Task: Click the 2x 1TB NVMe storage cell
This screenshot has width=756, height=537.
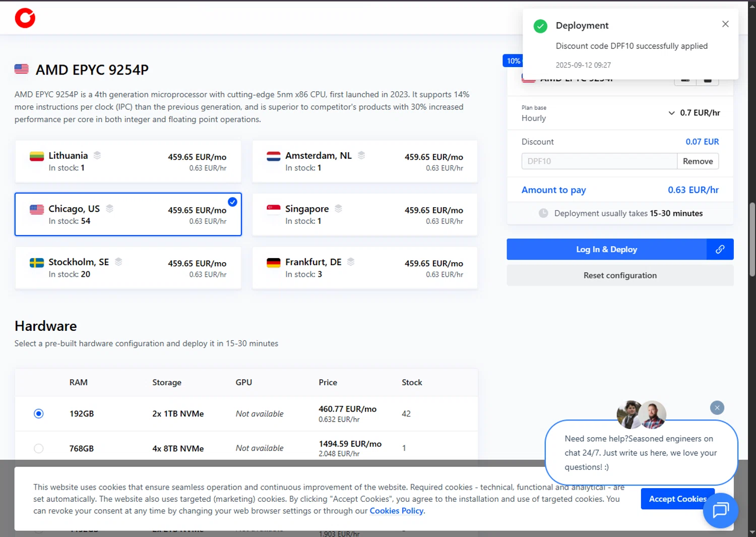Action: click(x=178, y=413)
